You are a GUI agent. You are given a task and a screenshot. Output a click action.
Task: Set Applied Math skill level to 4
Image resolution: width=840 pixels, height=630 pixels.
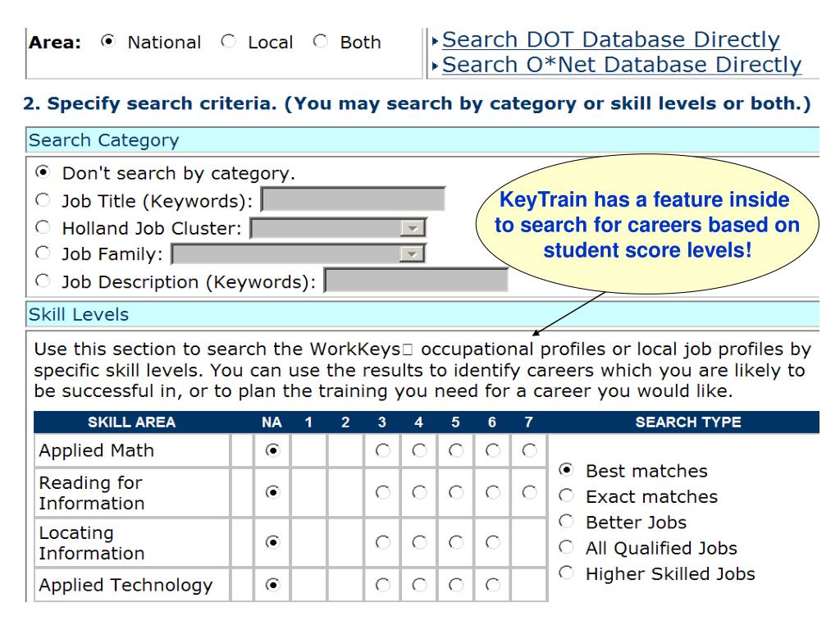click(419, 450)
